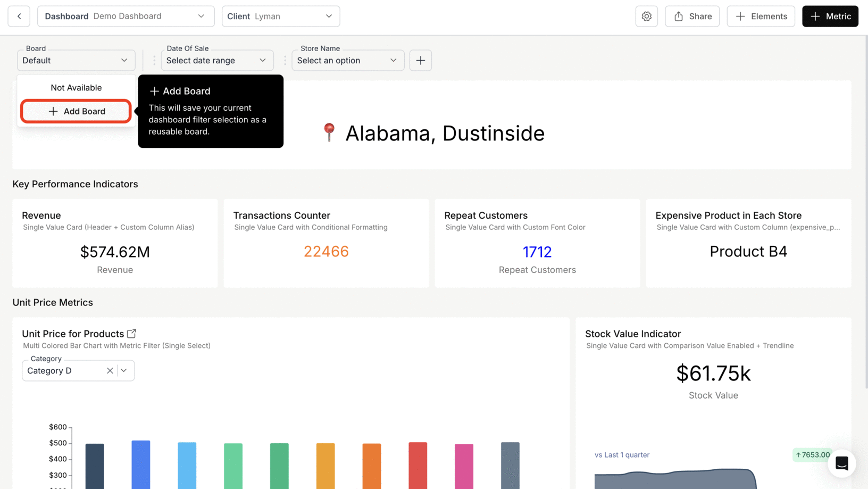Click the vs Last 1 quarter label
This screenshot has width=868, height=489.
coord(622,455)
